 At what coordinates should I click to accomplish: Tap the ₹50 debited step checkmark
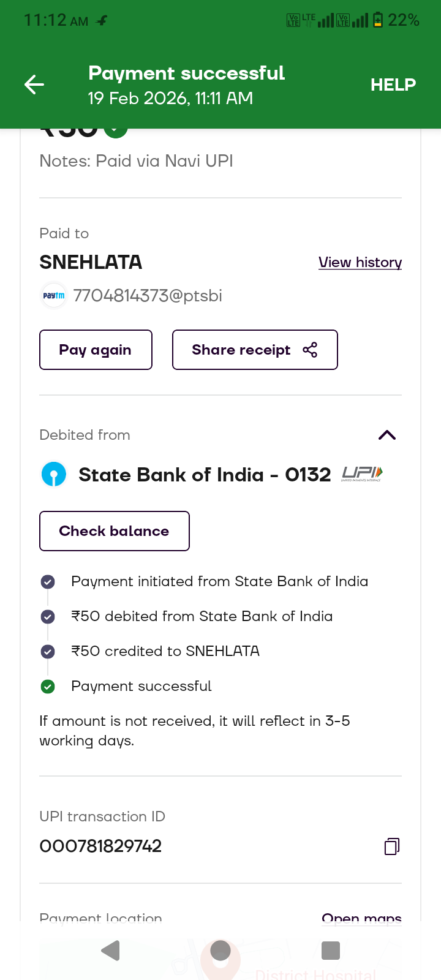coord(48,617)
